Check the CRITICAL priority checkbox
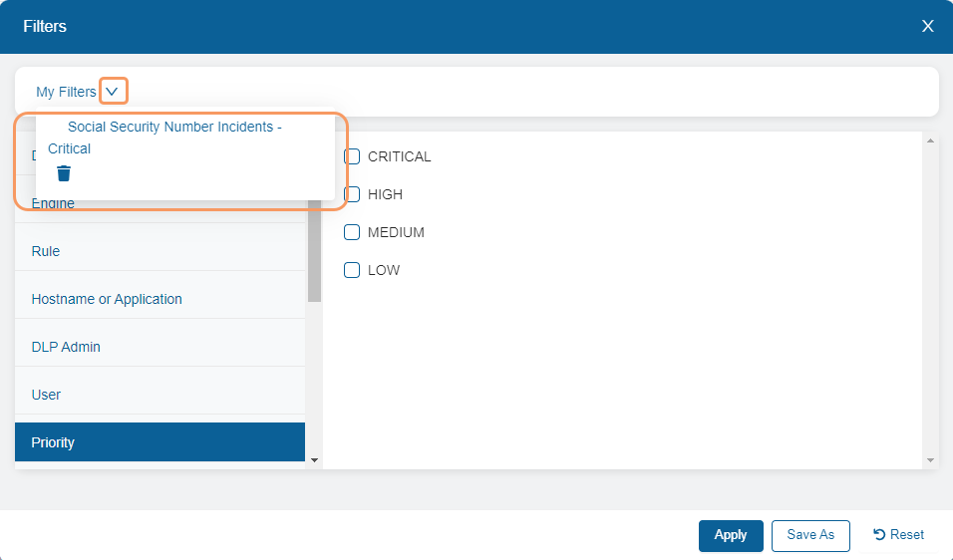Viewport: 953px width, 560px height. (x=352, y=156)
